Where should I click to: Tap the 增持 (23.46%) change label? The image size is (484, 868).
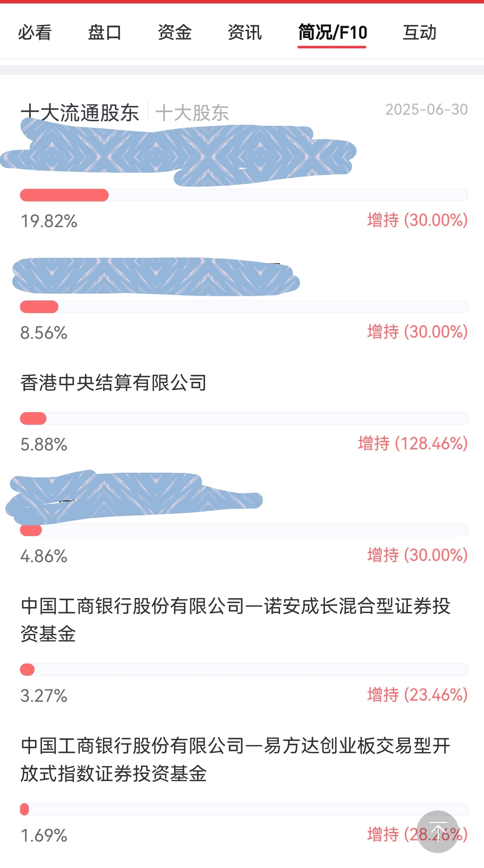[418, 695]
